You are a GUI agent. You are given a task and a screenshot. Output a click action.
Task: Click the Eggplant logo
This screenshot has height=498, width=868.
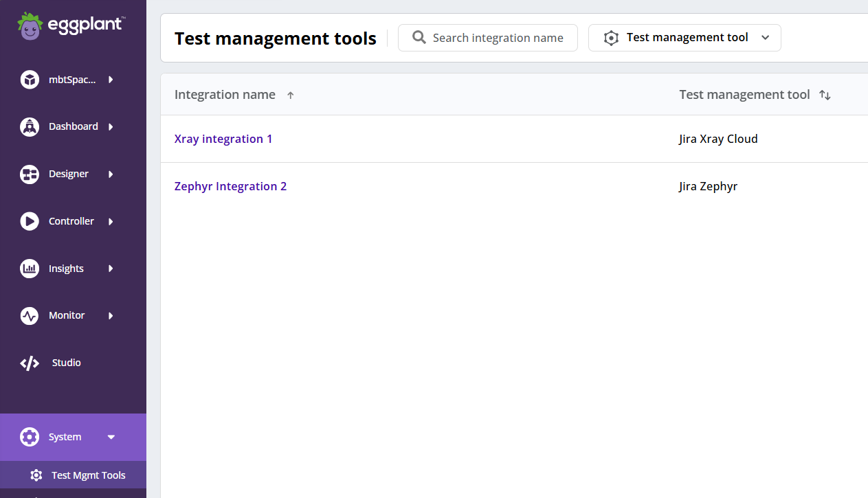(71, 26)
